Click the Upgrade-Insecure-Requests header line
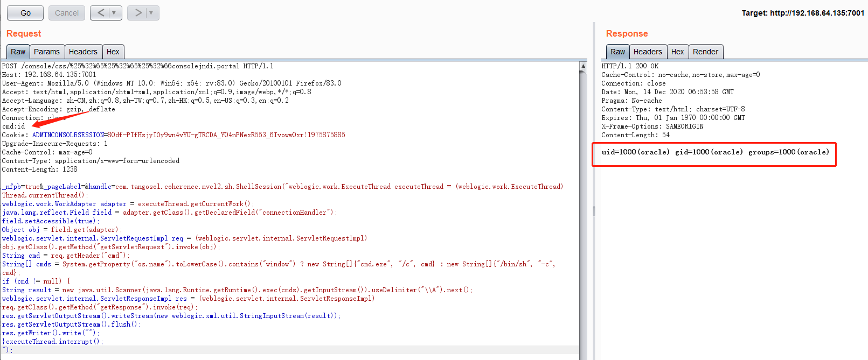868x360 pixels. pos(54,144)
